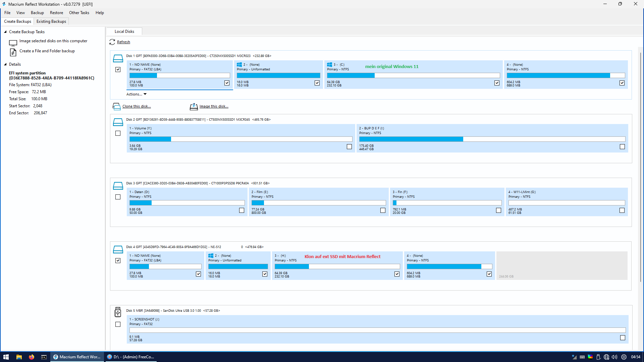The image size is (644, 362).
Task: Click Image selected disks computer icon
Action: coord(13,43)
